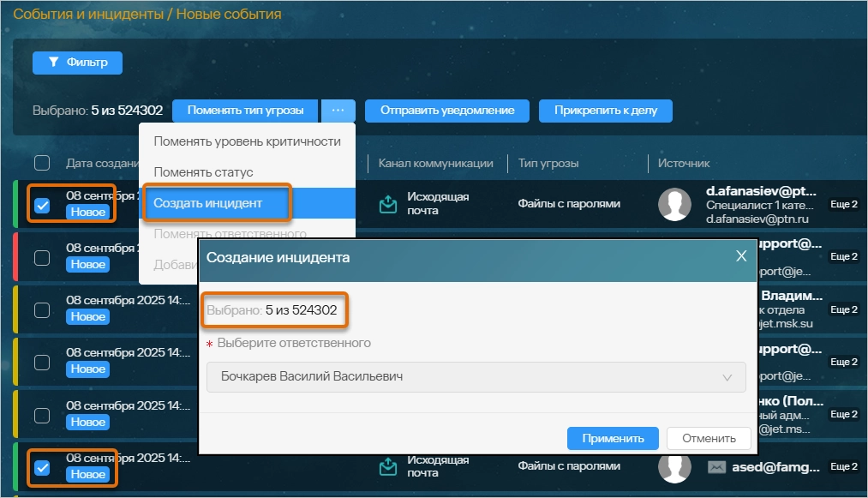Click the d.afanasiev user avatar

tap(674, 205)
